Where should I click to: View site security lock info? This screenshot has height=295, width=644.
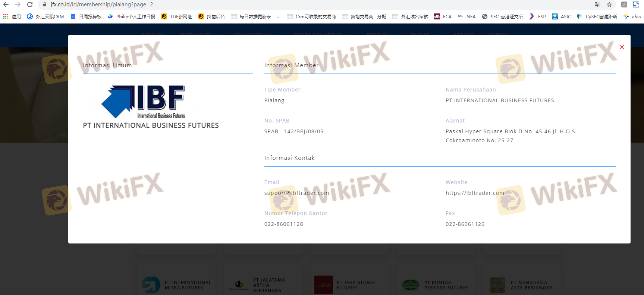click(x=45, y=4)
